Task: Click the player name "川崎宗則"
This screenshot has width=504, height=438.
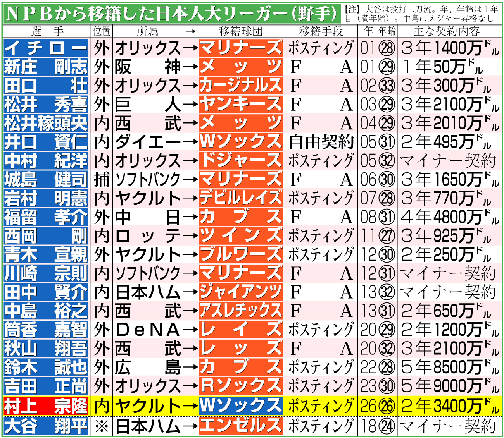Action: pos(46,273)
